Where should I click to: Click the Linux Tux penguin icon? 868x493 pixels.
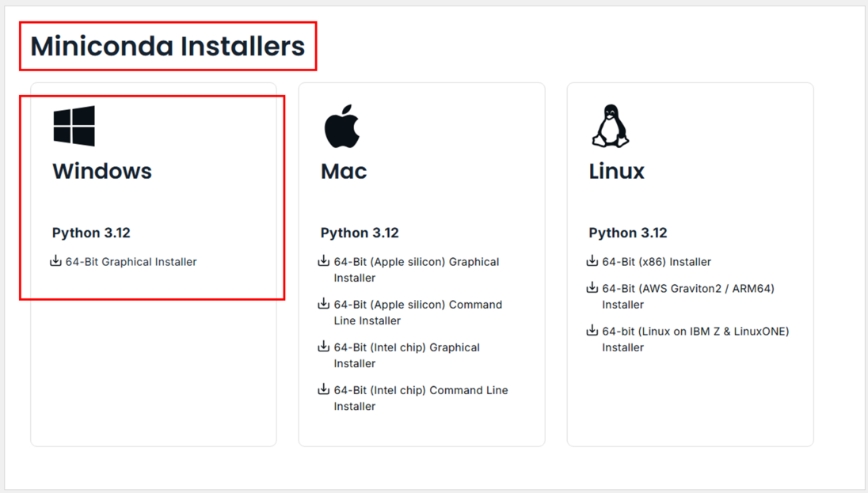pos(610,126)
